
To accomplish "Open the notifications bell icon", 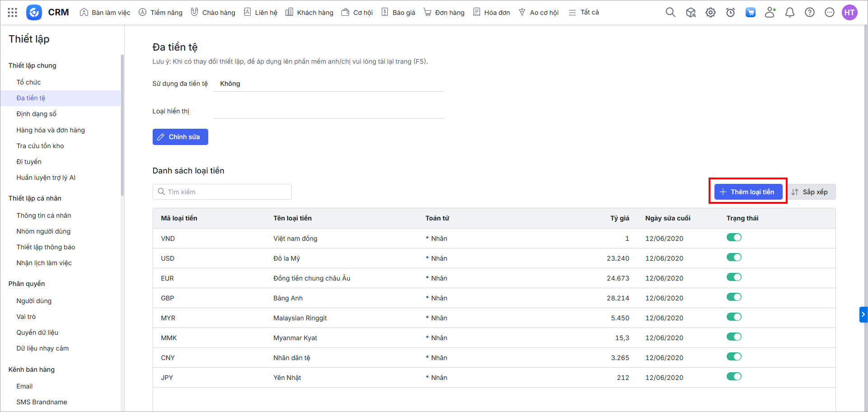I will [x=790, y=13].
